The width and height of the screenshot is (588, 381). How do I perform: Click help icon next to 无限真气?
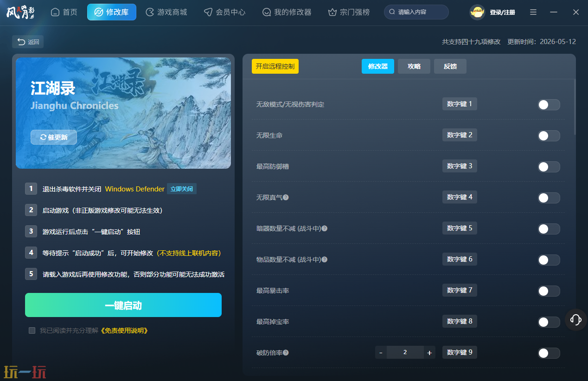coord(286,197)
